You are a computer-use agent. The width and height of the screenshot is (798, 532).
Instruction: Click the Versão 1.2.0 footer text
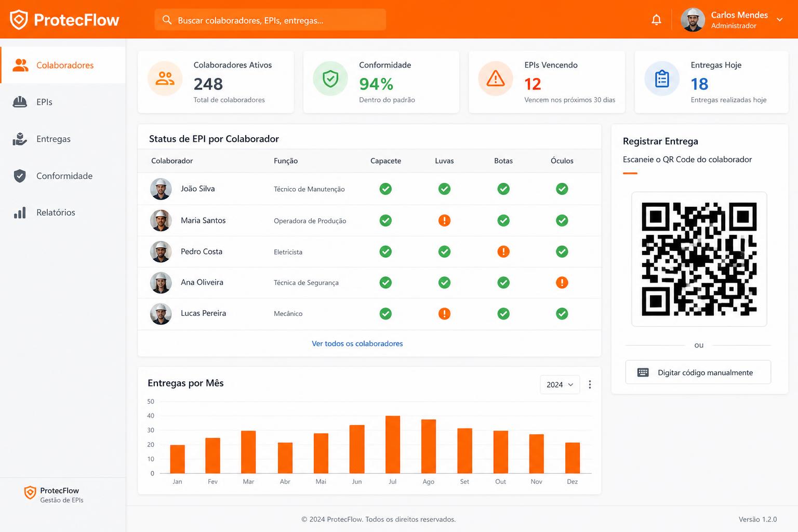pyautogui.click(x=757, y=519)
